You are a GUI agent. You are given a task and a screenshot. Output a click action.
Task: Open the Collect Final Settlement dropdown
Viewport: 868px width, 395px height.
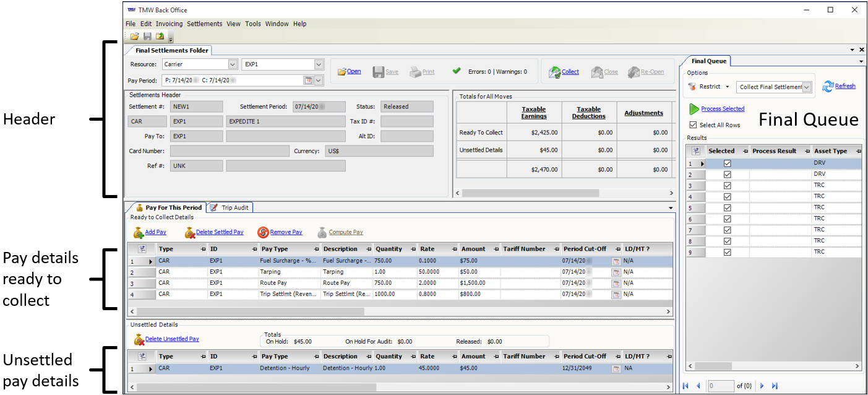point(807,87)
